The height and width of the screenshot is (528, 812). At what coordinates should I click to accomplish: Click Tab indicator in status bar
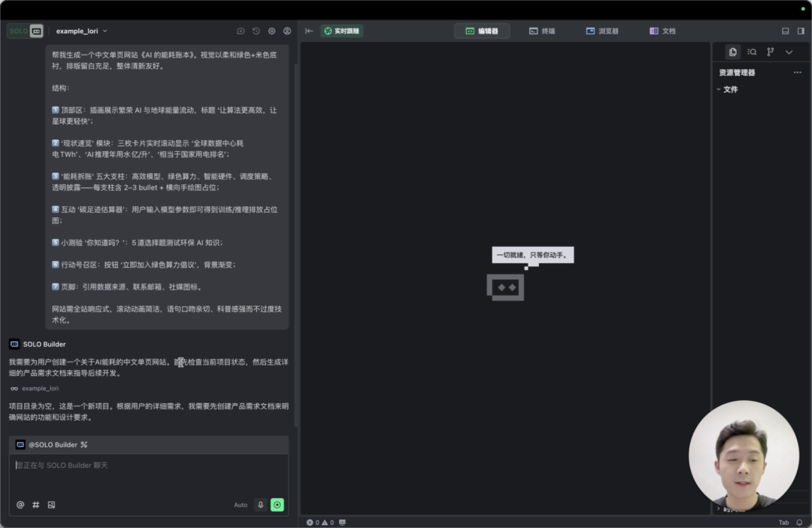(x=783, y=522)
